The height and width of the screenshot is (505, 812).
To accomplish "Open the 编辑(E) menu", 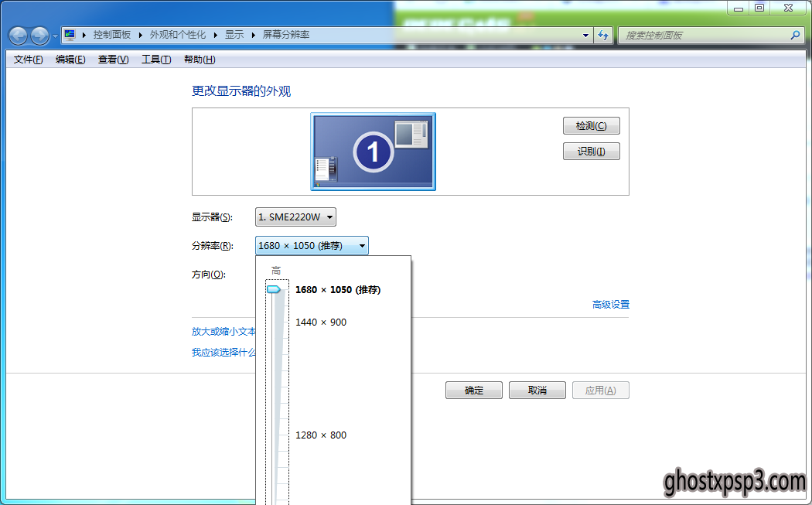I will [x=70, y=60].
